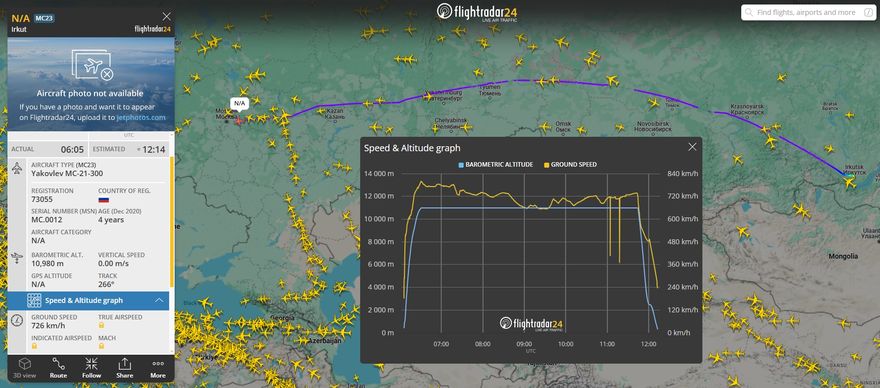880x388 pixels.
Task: Close the Speed & Altitude graph popup
Action: point(692,147)
